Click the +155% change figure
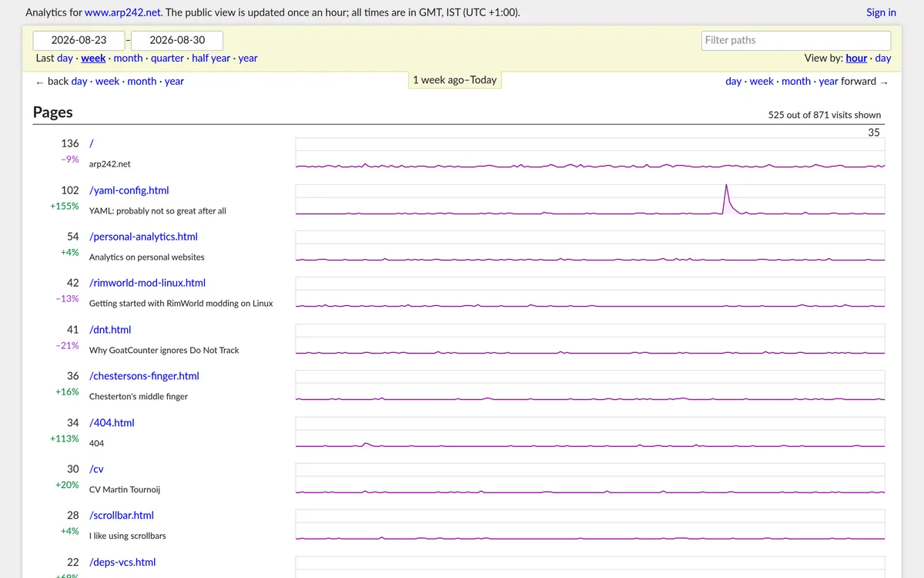Image resolution: width=924 pixels, height=578 pixels. click(x=65, y=206)
